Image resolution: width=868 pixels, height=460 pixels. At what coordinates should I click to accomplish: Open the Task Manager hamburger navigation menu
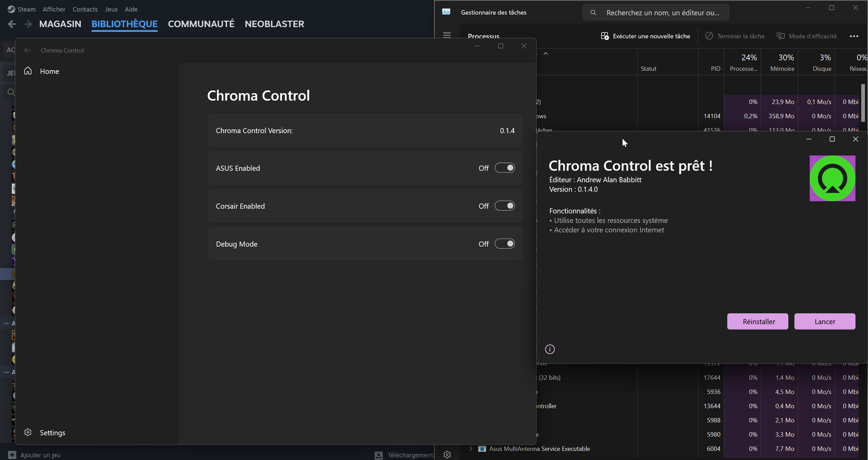pyautogui.click(x=447, y=35)
